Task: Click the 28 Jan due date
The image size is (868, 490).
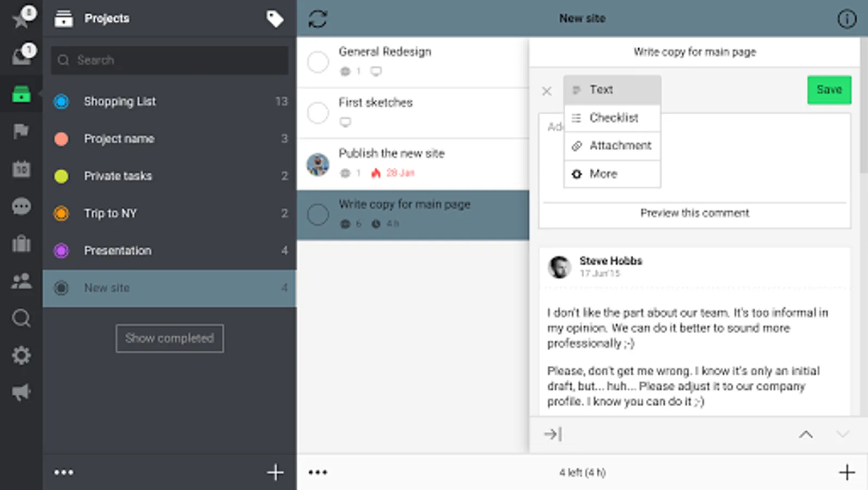Action: 400,173
